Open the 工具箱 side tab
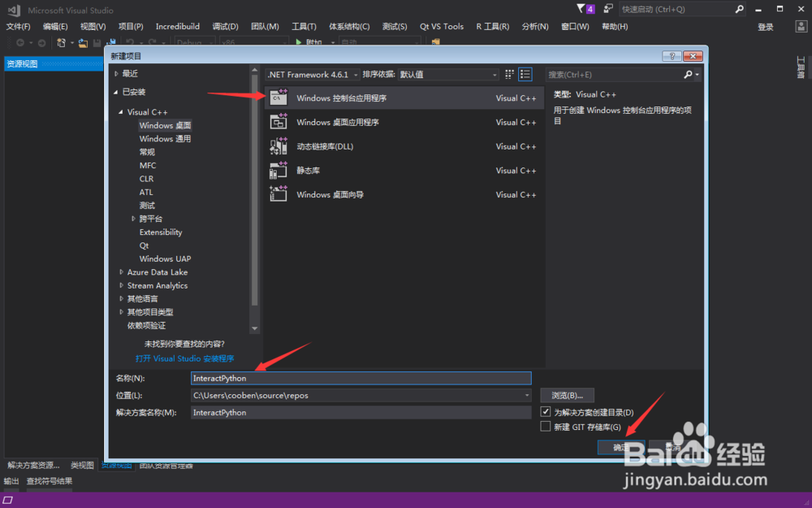 [801, 67]
